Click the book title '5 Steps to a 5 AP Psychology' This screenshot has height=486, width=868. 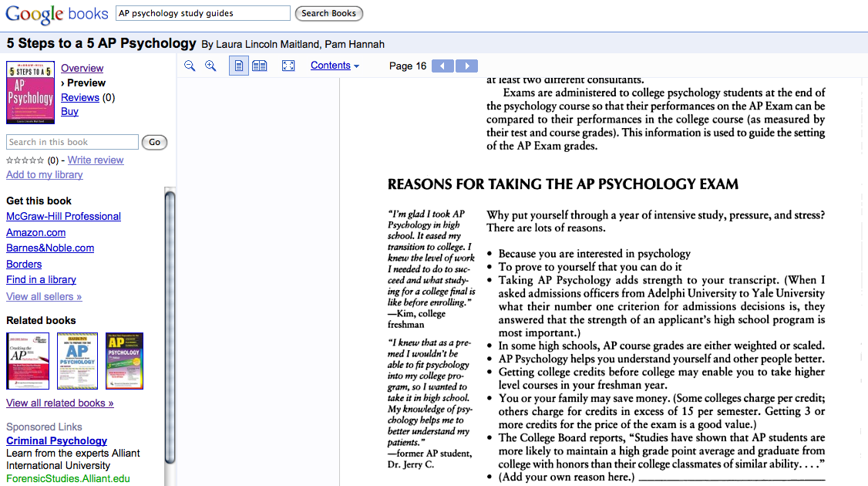pyautogui.click(x=101, y=43)
